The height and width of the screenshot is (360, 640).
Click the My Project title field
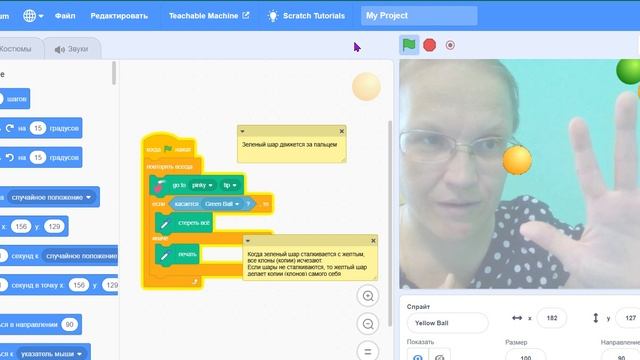pos(419,16)
